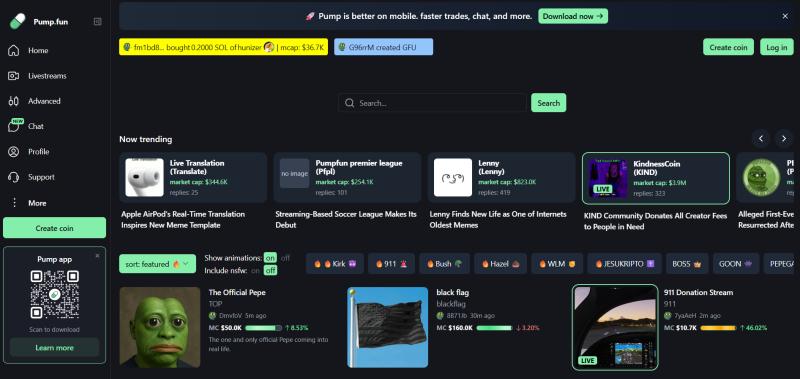Dismiss the mobile download banner

click(785, 16)
